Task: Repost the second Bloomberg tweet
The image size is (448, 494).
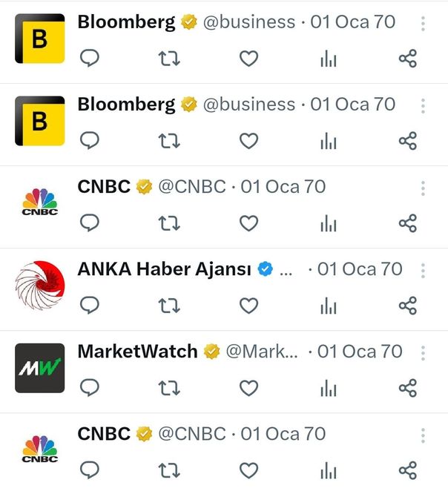Action: [x=170, y=141]
